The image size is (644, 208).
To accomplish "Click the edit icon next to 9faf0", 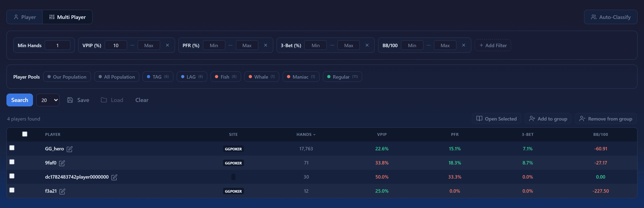I will pyautogui.click(x=62, y=163).
